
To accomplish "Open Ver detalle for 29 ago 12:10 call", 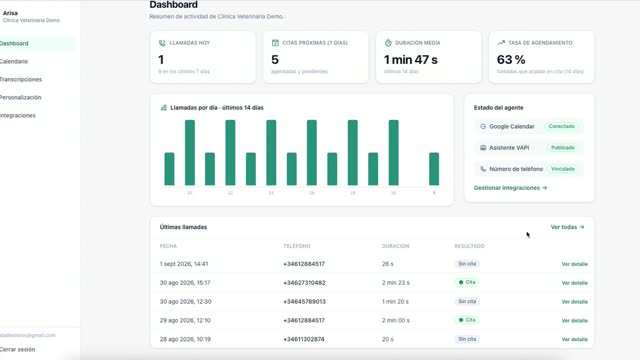I will click(575, 320).
